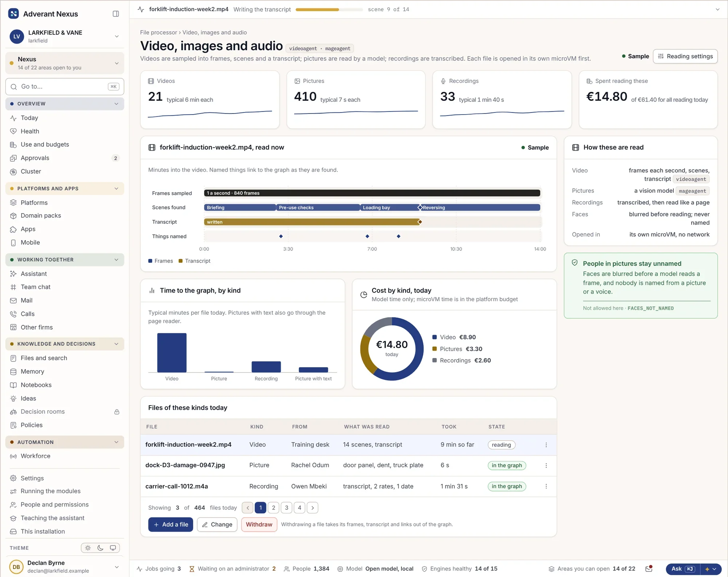
Task: Click Add a file button
Action: point(171,524)
